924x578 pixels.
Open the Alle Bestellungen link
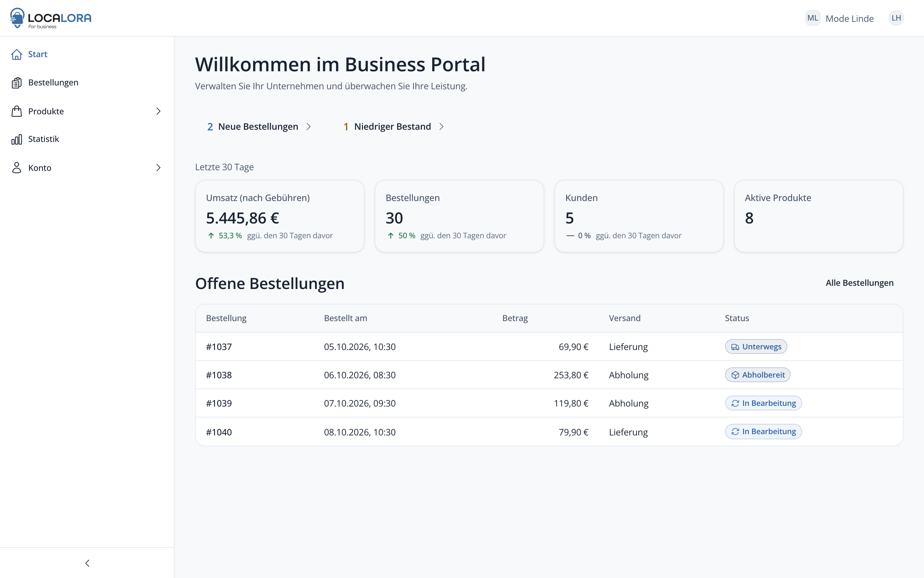tap(860, 283)
